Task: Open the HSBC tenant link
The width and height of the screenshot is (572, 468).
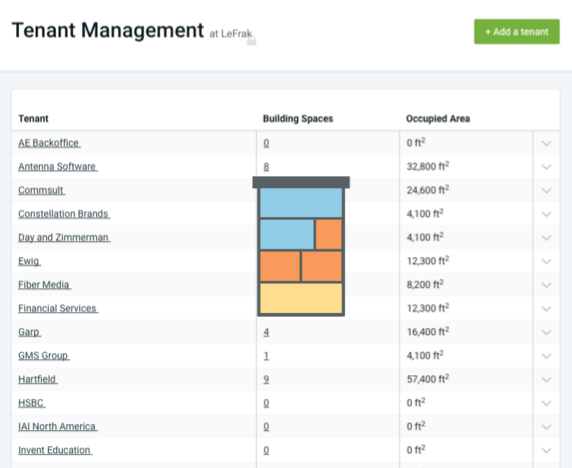Action: pyautogui.click(x=32, y=403)
